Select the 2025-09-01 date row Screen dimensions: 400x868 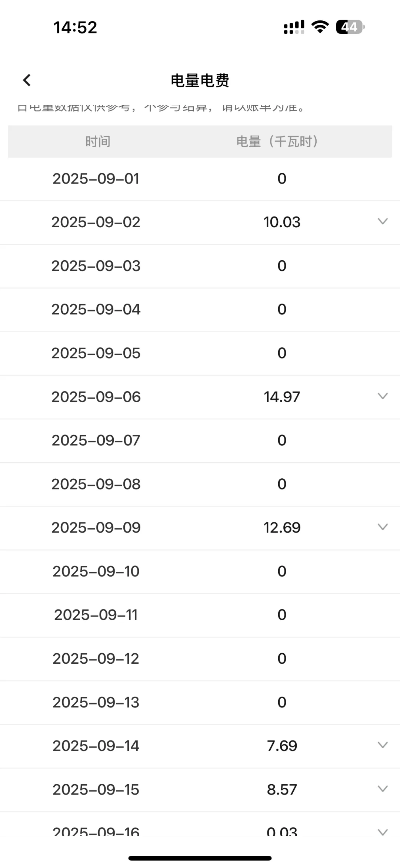[x=96, y=179]
